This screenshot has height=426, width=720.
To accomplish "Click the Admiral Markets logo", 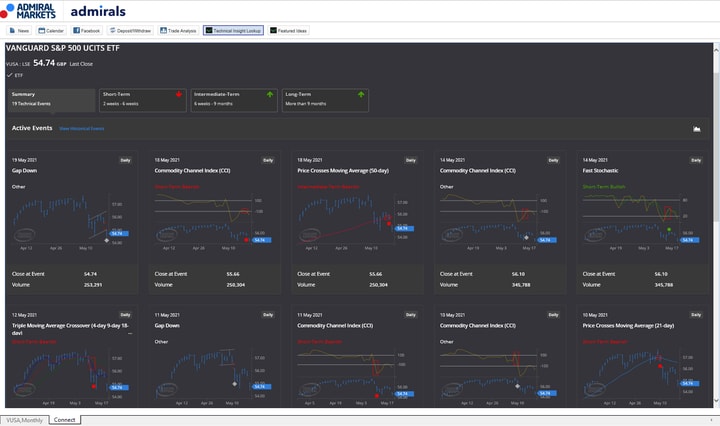I will click(x=28, y=11).
